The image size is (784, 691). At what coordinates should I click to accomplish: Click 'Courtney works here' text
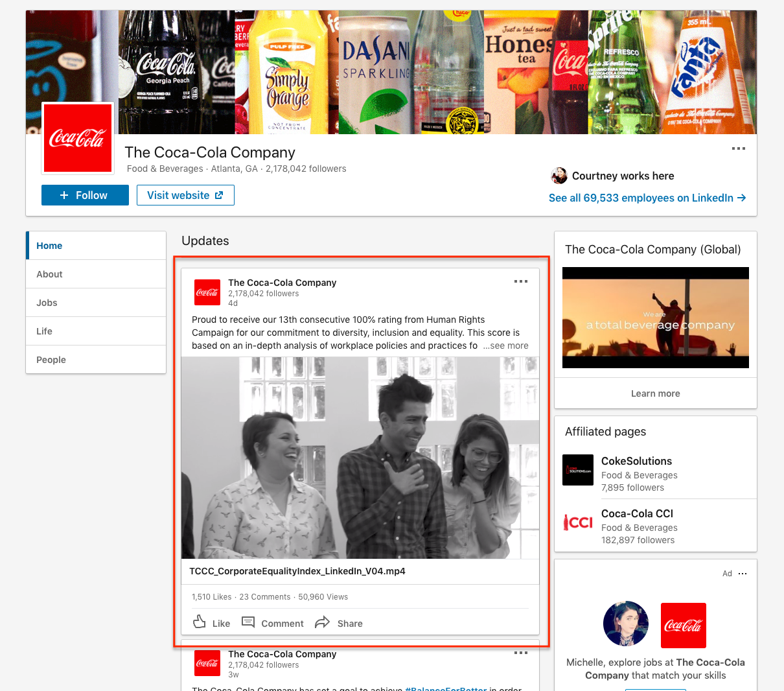[x=623, y=176]
